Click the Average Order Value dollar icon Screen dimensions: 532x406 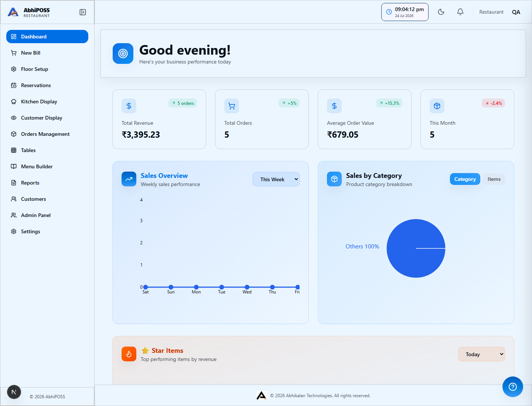tap(334, 106)
